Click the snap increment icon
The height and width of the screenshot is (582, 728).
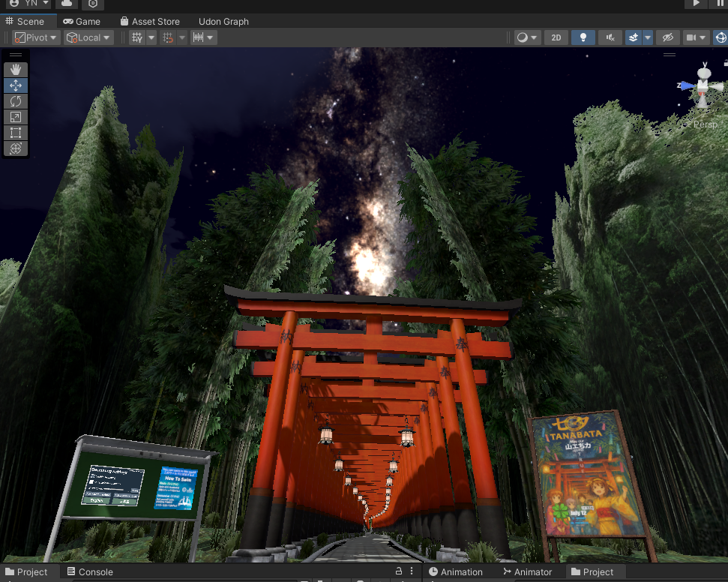point(168,37)
